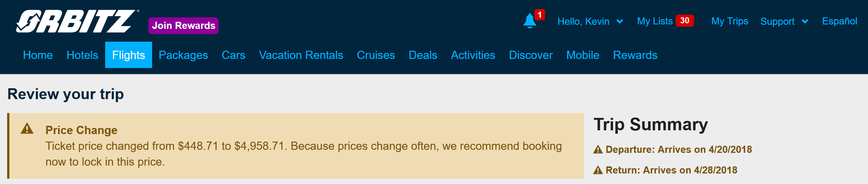
Task: Click the Return warning icon in Trip Summary
Action: tap(598, 170)
